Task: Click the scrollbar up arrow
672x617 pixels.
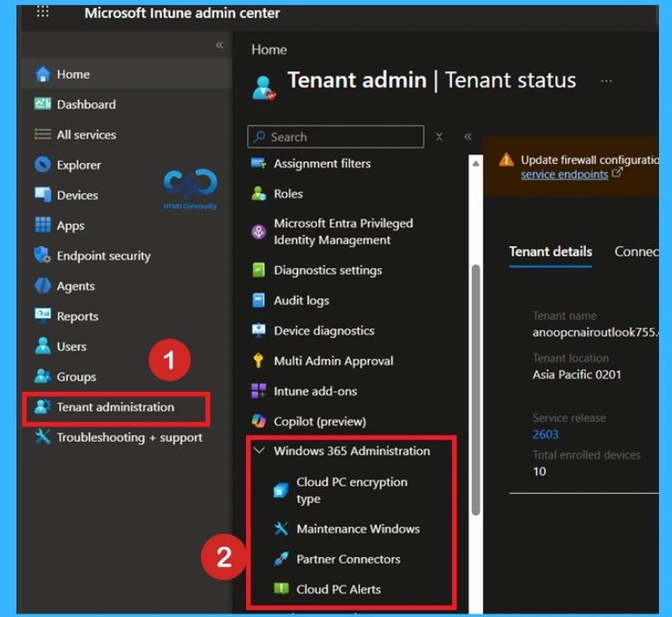Action: point(475,164)
